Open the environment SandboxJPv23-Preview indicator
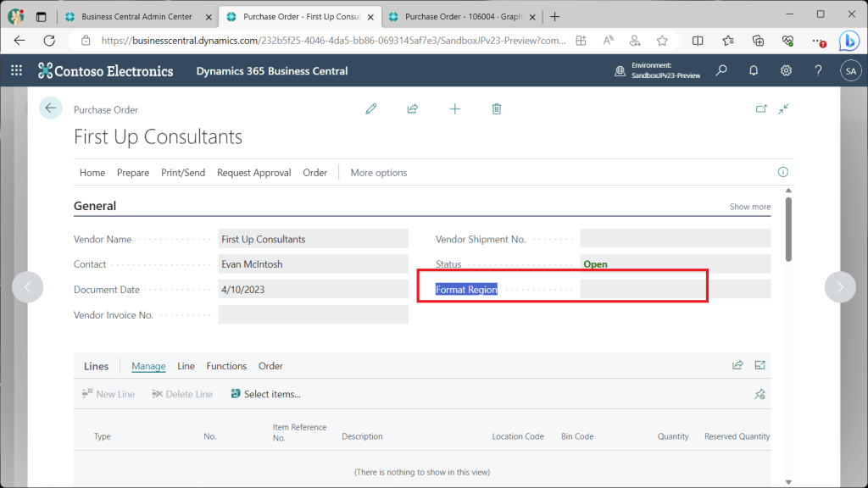Viewport: 868px width, 488px height. tap(657, 70)
